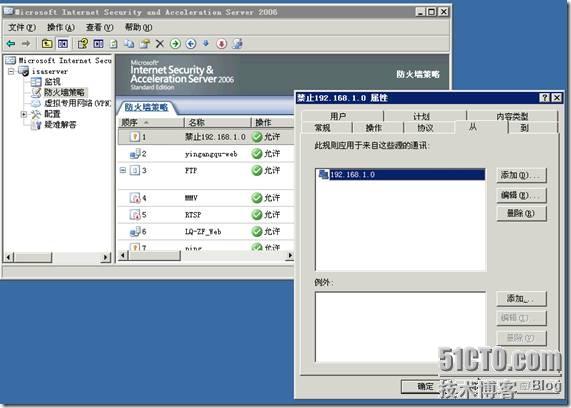Click the publishing rule icon beside number 2
571x408 pixels.
pyautogui.click(x=135, y=154)
